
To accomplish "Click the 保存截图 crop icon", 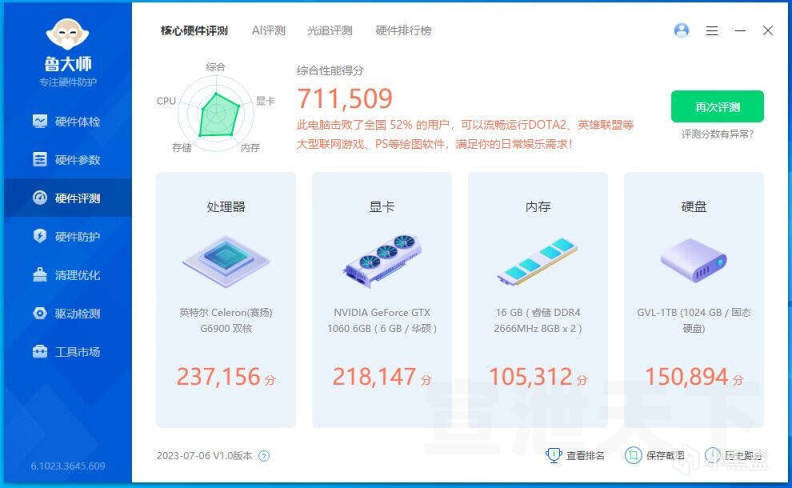I will coord(633,455).
